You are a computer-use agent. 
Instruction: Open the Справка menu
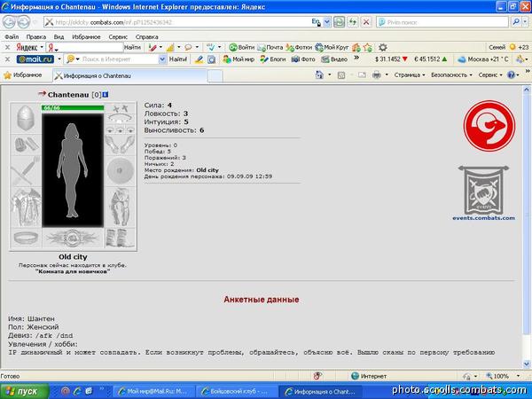146,36
